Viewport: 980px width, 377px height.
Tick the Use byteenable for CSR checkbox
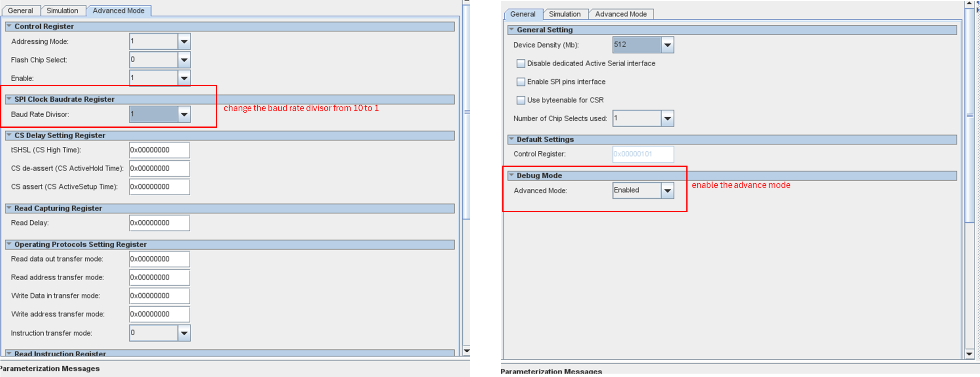click(521, 100)
